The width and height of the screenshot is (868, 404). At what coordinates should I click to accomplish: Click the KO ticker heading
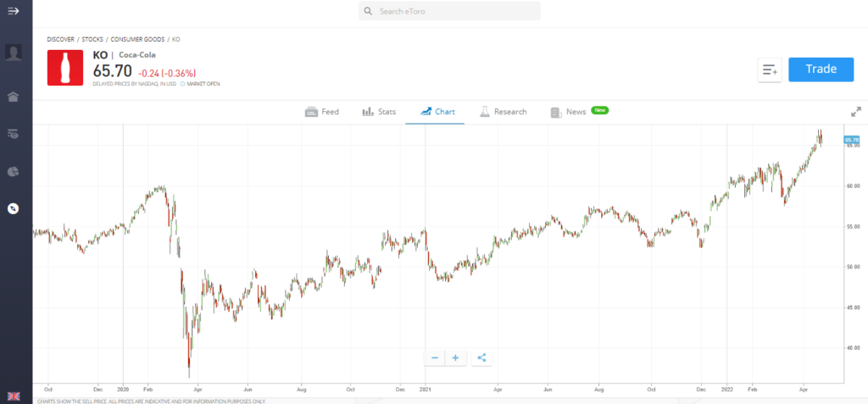point(100,55)
